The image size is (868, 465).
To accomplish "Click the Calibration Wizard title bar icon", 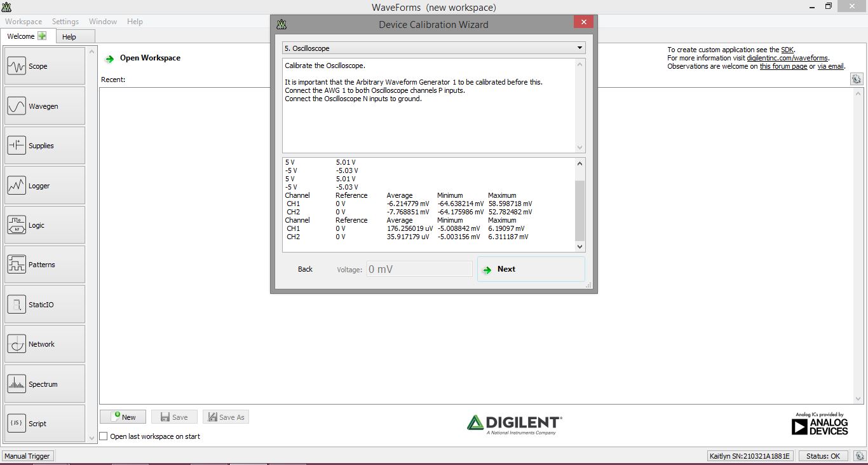I will click(281, 25).
